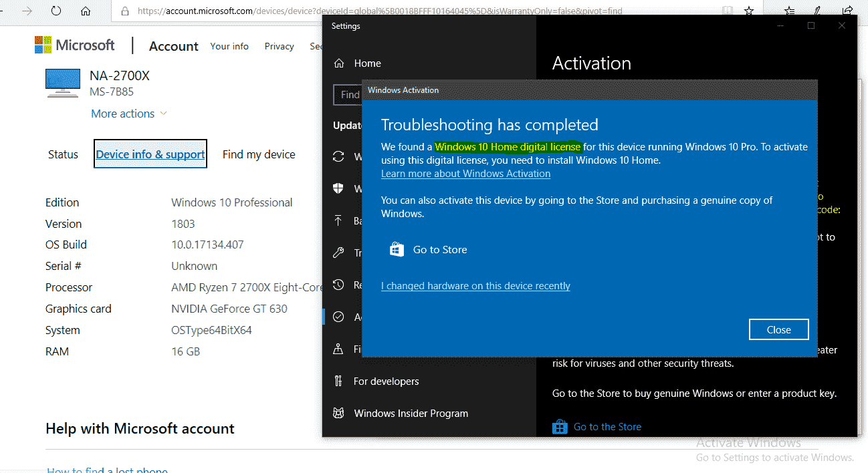The image size is (868, 473).
Task: Click the Settings search box
Action: [x=348, y=95]
